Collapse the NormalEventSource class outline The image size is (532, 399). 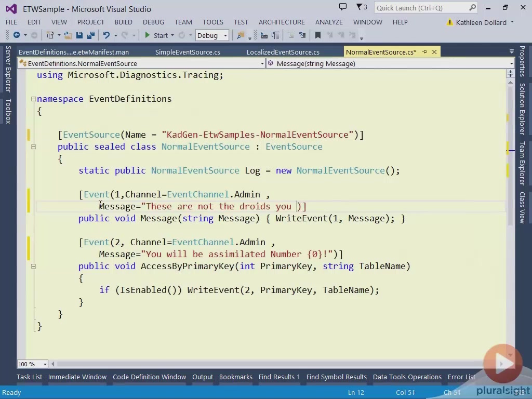(x=33, y=147)
